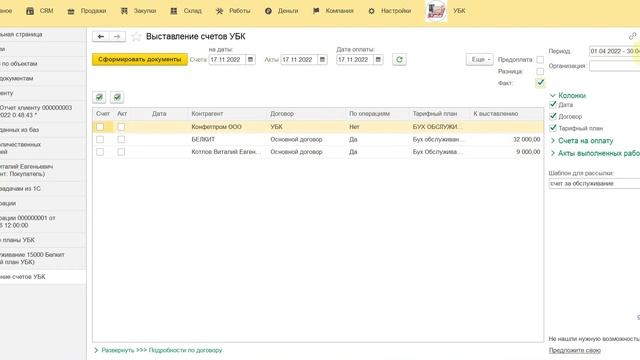Open the Настройки menu section

point(389,11)
